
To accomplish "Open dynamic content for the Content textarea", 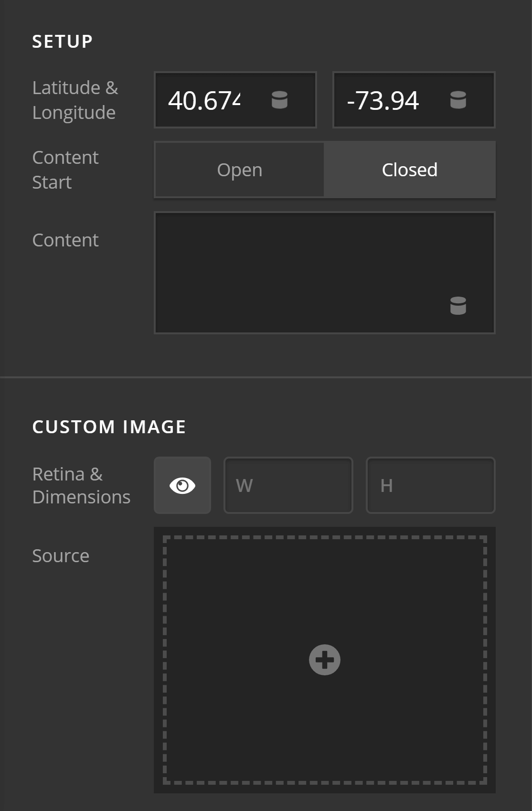I will point(458,306).
